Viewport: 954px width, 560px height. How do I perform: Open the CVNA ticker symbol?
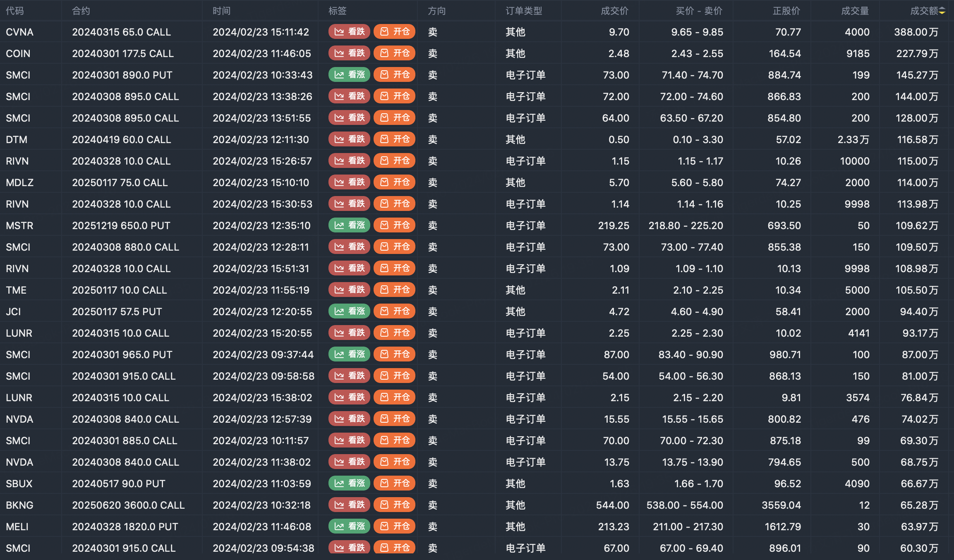coord(19,32)
